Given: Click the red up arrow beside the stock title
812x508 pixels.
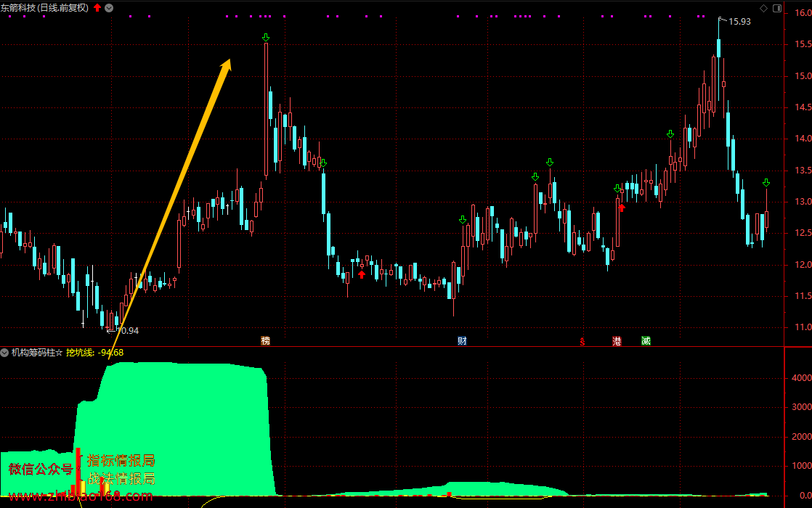Looking at the screenshot, I should (97, 8).
